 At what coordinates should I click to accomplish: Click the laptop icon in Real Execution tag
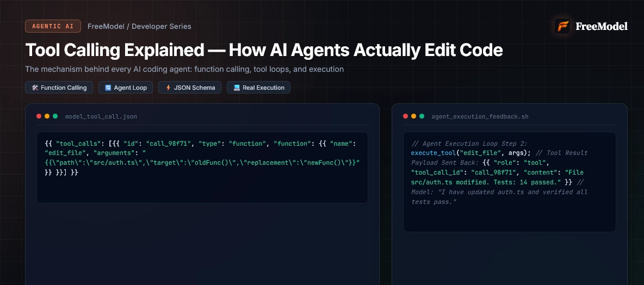(237, 88)
